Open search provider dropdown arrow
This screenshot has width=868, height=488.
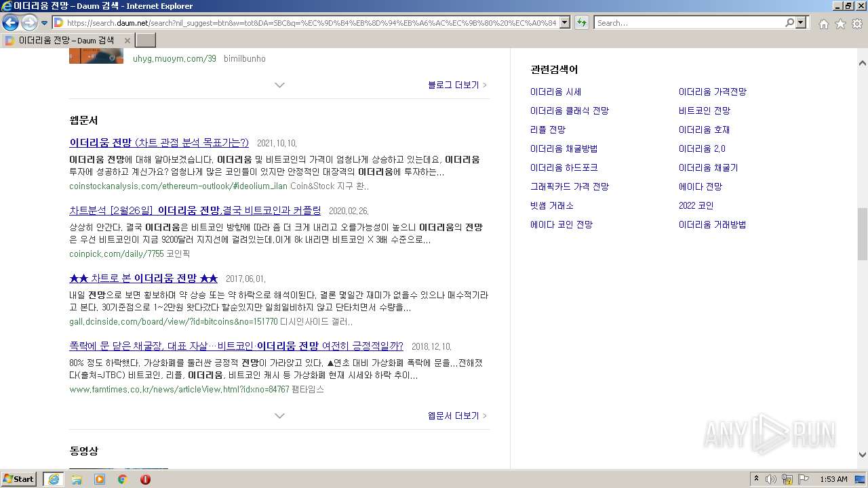click(x=802, y=22)
